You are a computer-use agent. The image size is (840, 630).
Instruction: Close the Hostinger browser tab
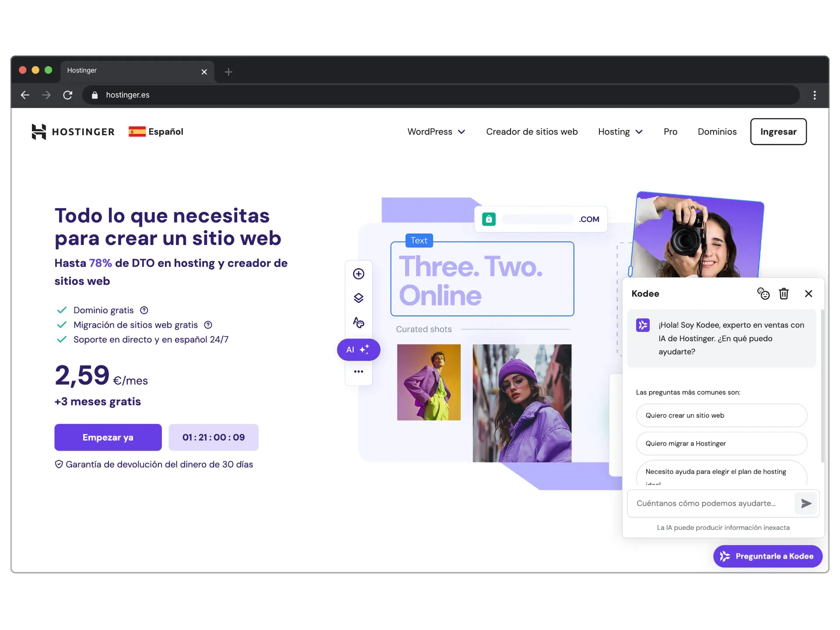click(x=204, y=72)
